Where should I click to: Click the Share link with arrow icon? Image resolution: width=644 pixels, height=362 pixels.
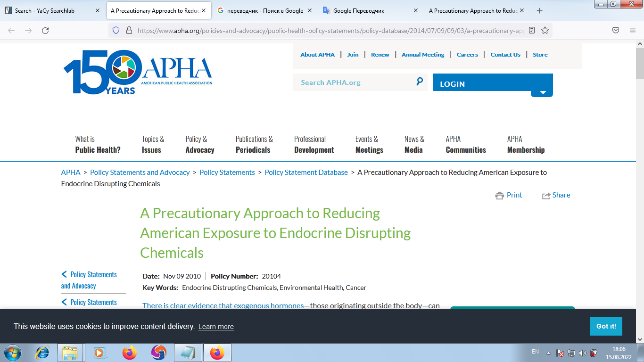(x=556, y=195)
